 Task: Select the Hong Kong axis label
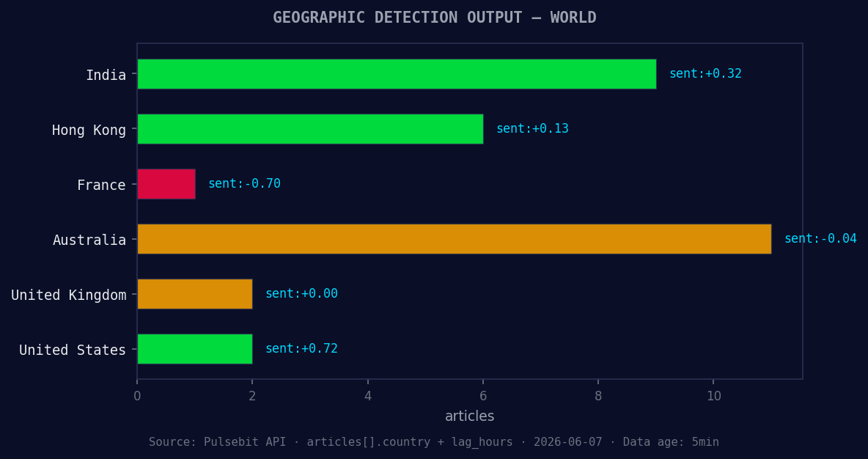(89, 130)
